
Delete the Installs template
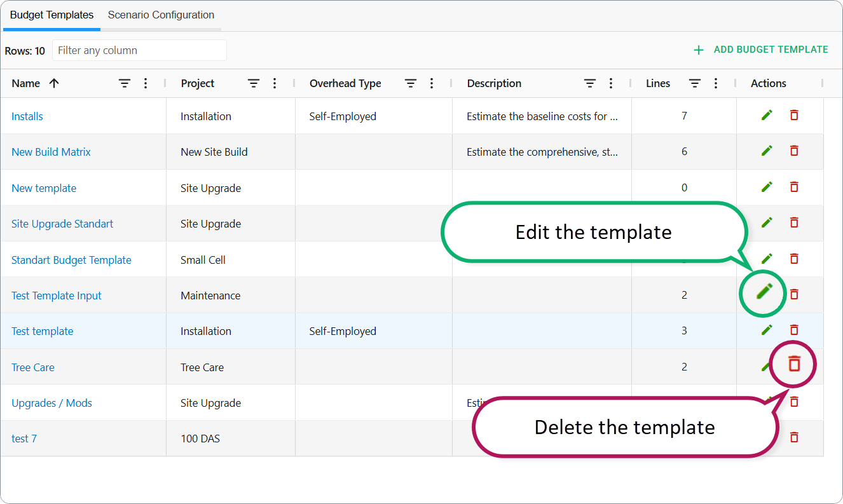[x=794, y=115]
